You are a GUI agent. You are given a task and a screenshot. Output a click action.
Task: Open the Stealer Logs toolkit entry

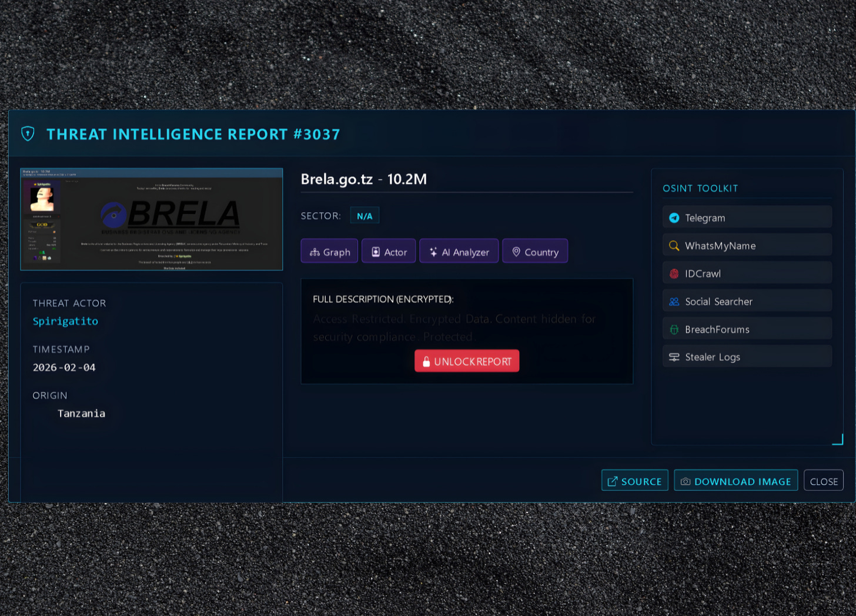[x=747, y=357]
